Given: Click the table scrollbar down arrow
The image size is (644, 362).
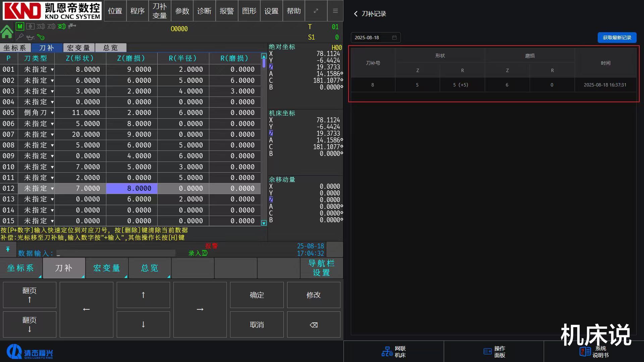Looking at the screenshot, I should pyautogui.click(x=264, y=223).
